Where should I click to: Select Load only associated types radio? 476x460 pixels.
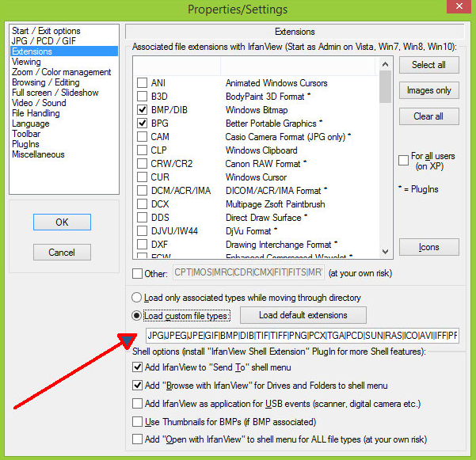[x=136, y=298]
